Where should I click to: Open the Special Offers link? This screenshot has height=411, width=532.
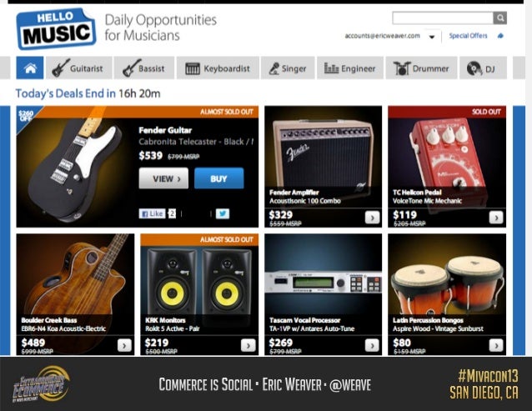[469, 36]
